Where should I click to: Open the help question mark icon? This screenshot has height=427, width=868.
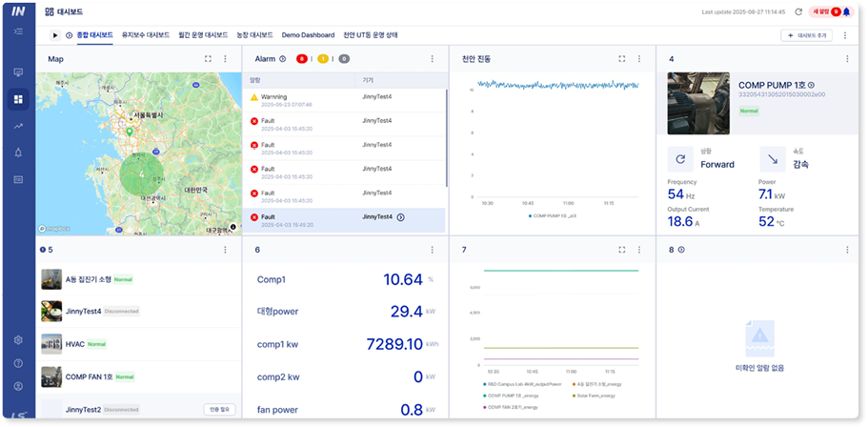(18, 363)
